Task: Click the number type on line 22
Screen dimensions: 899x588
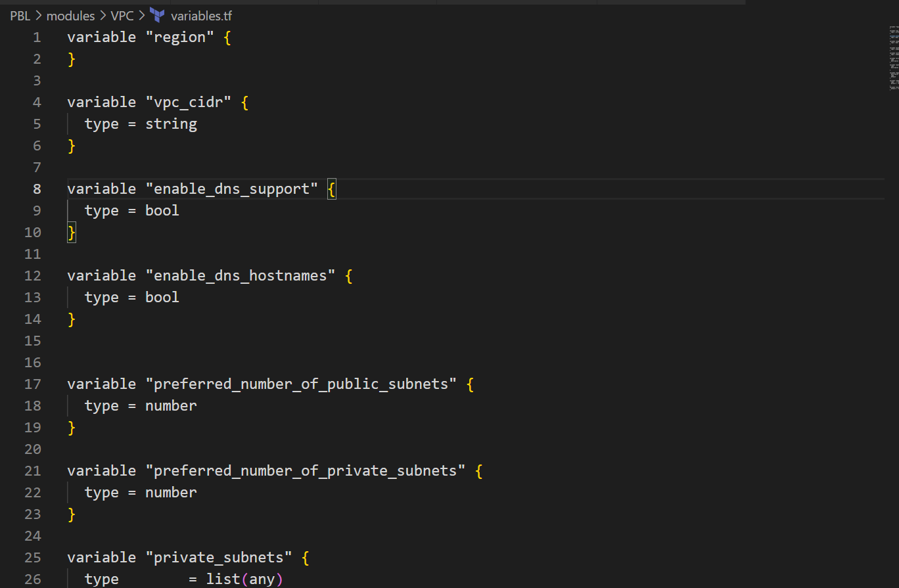Action: pos(171,492)
